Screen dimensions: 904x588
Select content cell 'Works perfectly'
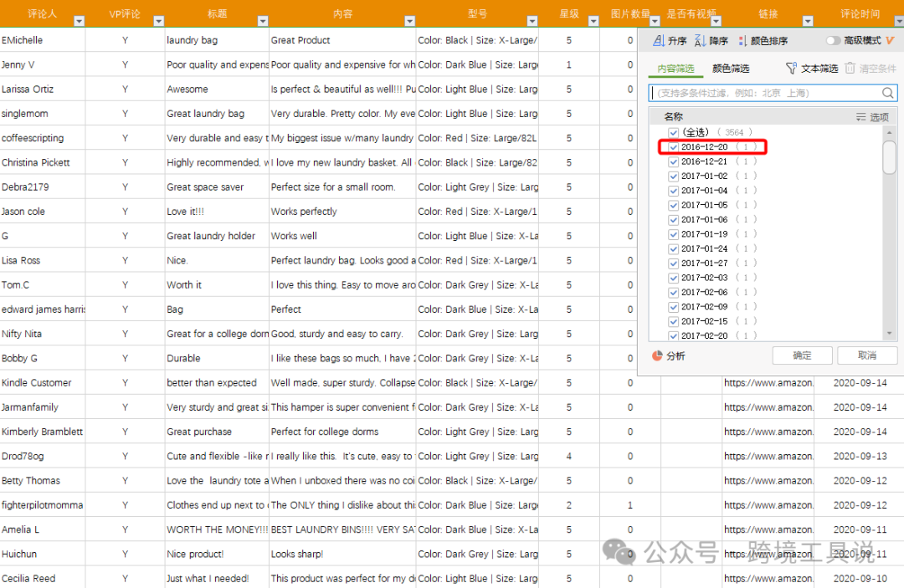tap(342, 212)
